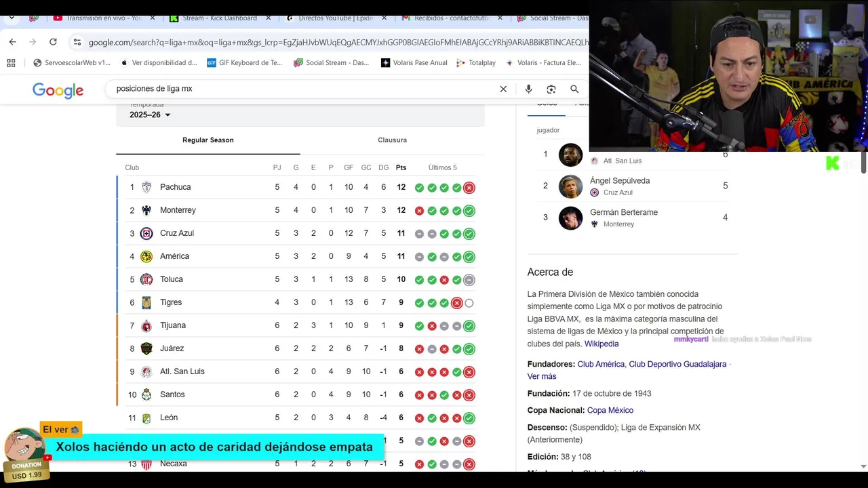Viewport: 868px width, 488px height.
Task: Click the Santos club crest
Action: (146, 394)
